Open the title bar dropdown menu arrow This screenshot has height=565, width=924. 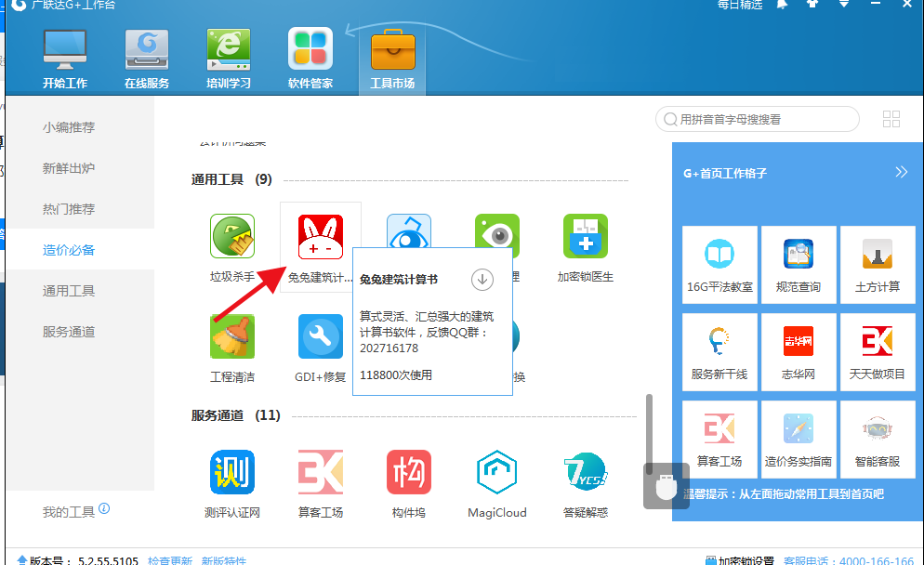844,4
